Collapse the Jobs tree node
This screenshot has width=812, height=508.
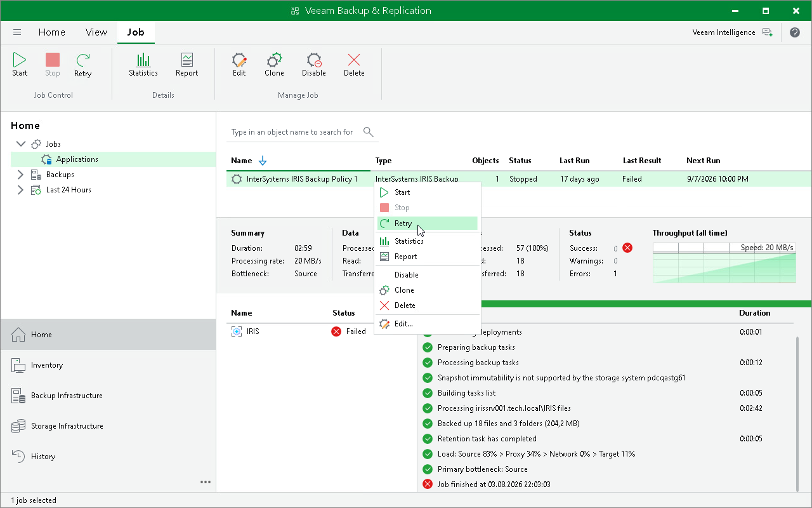pyautogui.click(x=20, y=144)
